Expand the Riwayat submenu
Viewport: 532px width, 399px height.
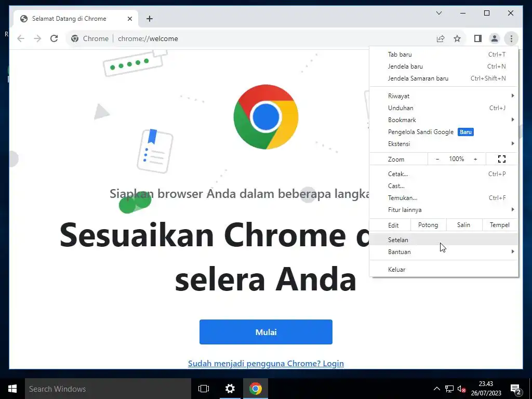tap(444, 96)
